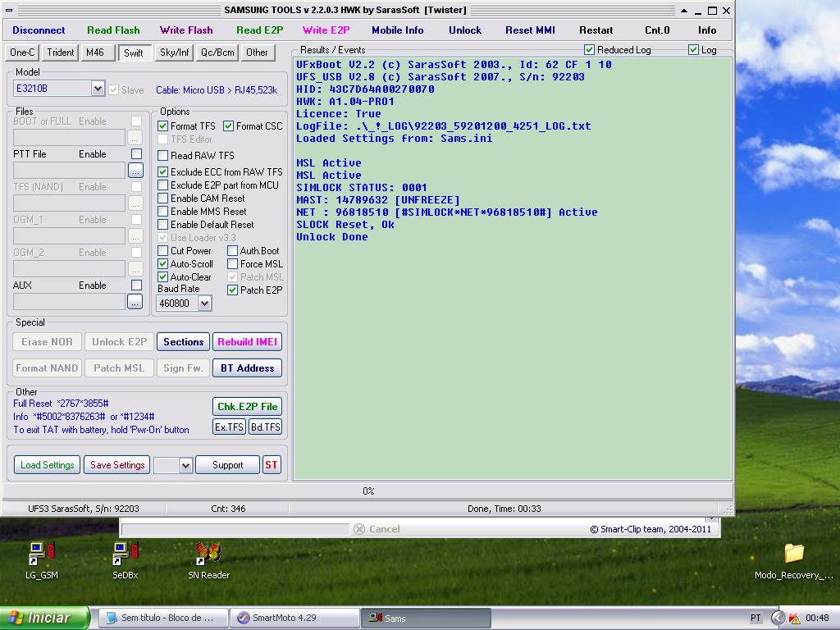840x630 pixels.
Task: Click the roll-up arrow in title bar
Action: [x=684, y=10]
